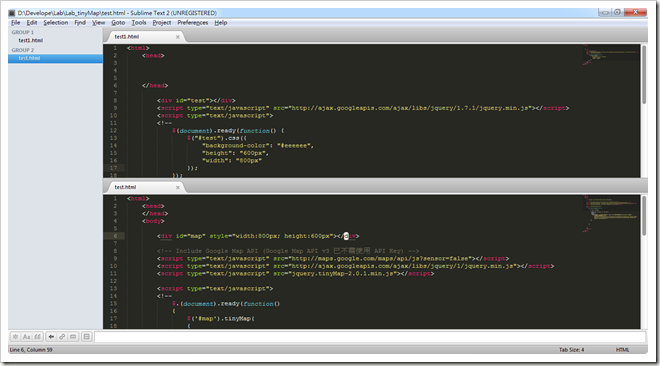The width and height of the screenshot is (660, 366).
Task: Toggle wrap search link icon
Action: (62, 337)
